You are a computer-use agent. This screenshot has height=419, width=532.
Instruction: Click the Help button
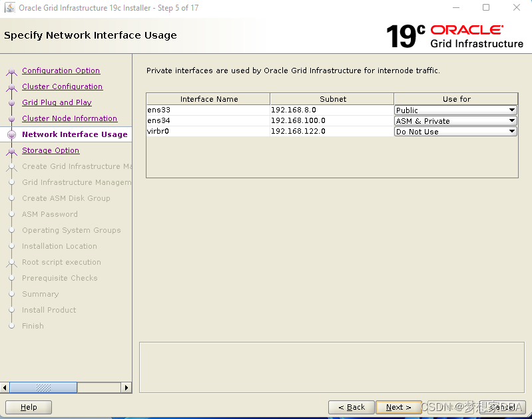[29, 407]
